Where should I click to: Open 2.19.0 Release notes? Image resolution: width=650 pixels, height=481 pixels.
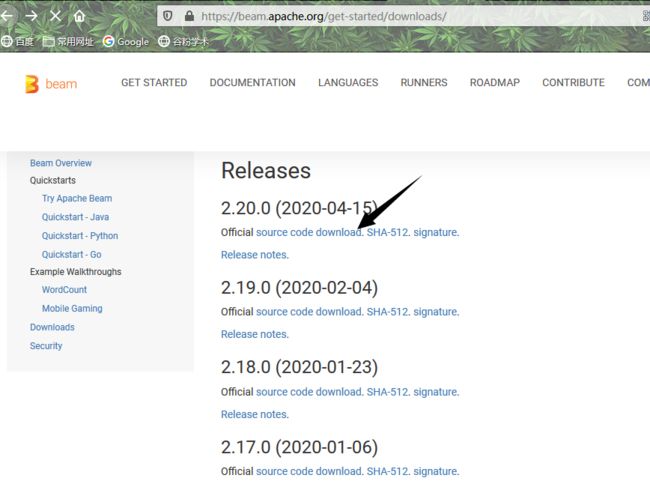click(x=255, y=334)
